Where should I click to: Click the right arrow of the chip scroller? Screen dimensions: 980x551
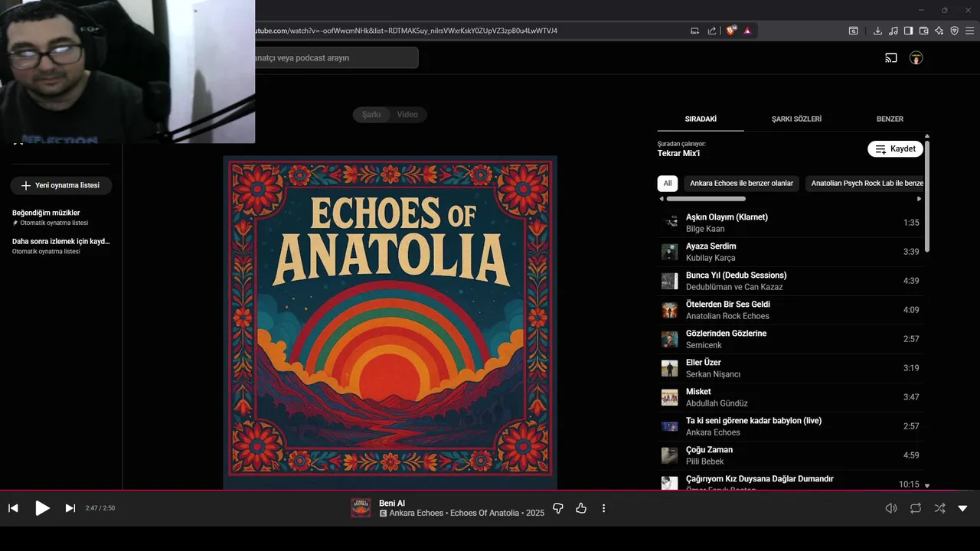(920, 199)
